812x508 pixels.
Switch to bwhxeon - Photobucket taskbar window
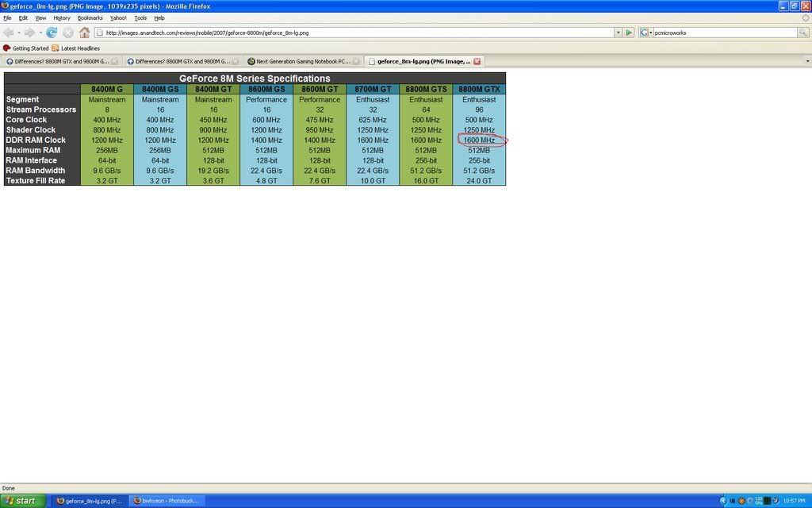tap(167, 501)
